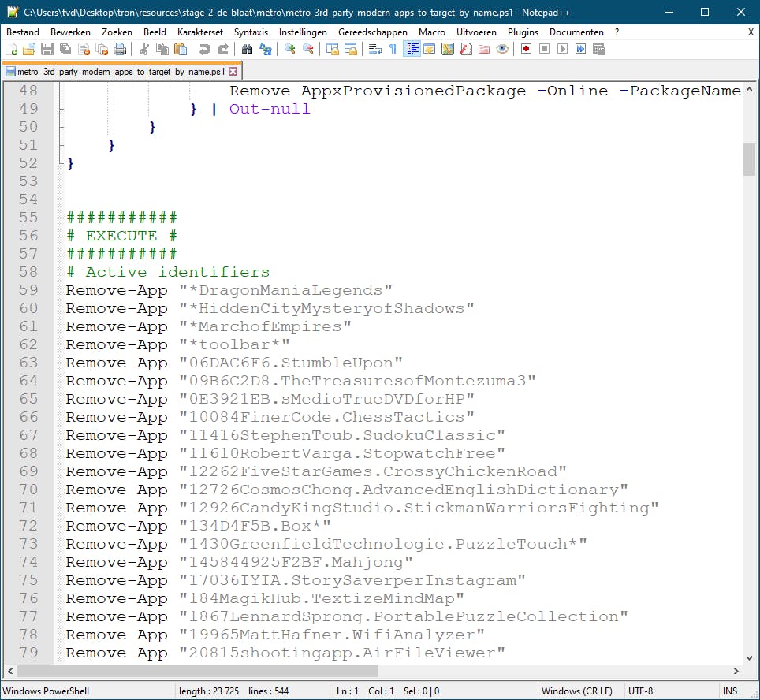Open the Plugins menu
The width and height of the screenshot is (760, 700).
(x=523, y=32)
